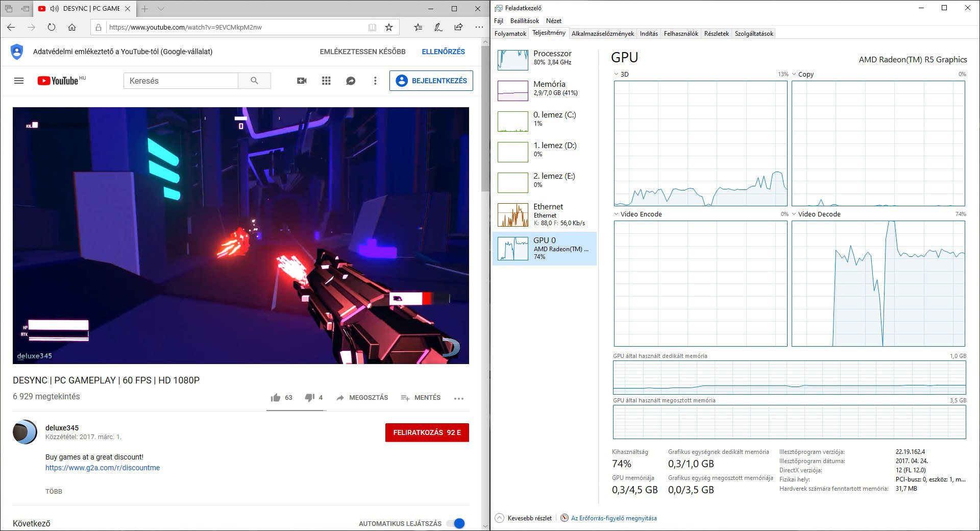The width and height of the screenshot is (980, 531).
Task: Subscribe with FELIRATKOZÁS button
Action: pos(427,432)
